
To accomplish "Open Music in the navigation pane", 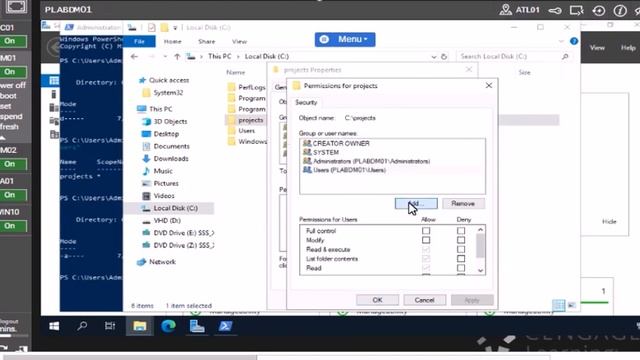I will click(x=157, y=171).
